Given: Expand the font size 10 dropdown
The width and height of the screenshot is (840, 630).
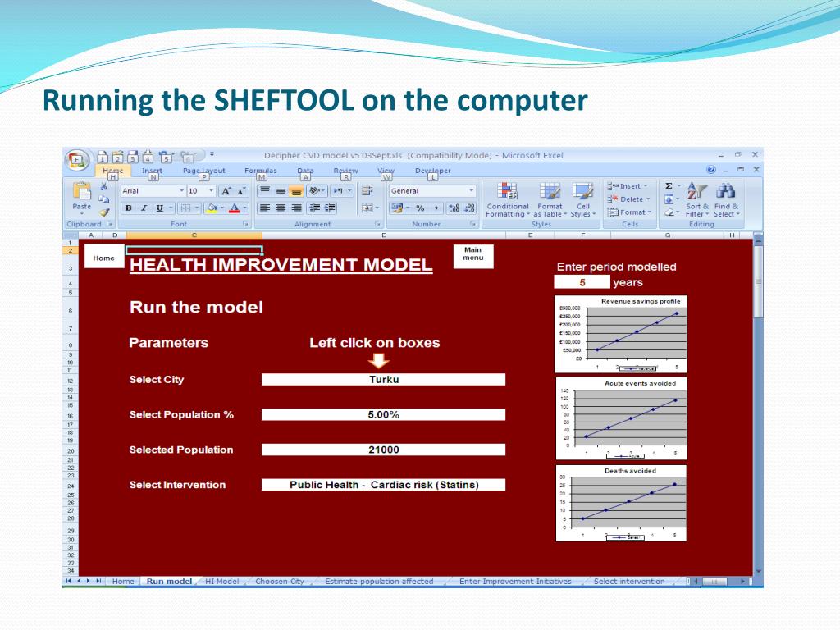Looking at the screenshot, I should (x=211, y=191).
